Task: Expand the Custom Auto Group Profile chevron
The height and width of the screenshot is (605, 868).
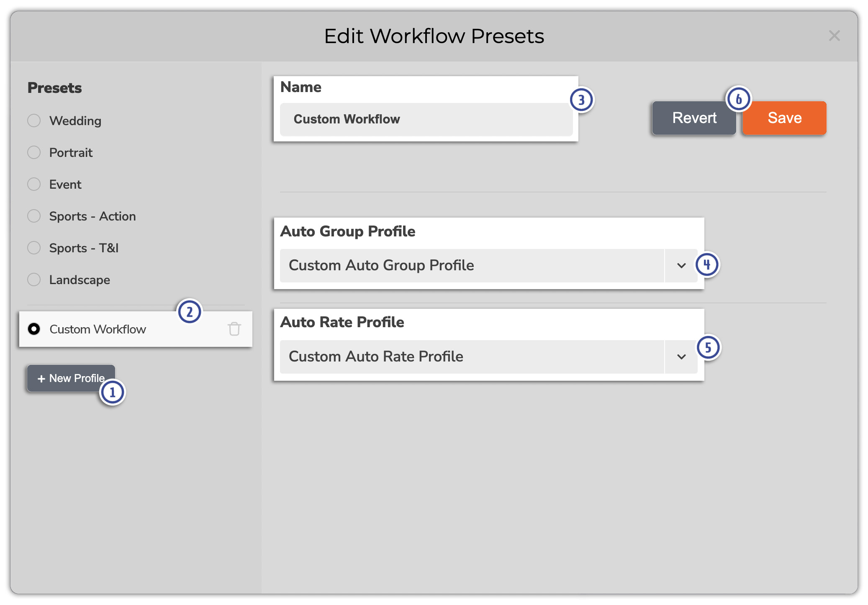Action: click(681, 265)
